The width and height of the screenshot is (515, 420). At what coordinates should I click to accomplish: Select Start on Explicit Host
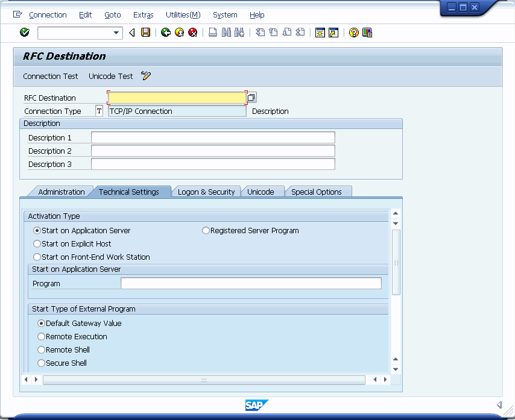click(37, 244)
